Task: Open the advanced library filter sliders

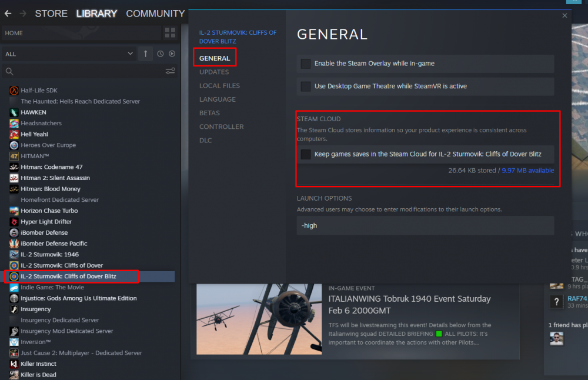Action: [x=170, y=71]
